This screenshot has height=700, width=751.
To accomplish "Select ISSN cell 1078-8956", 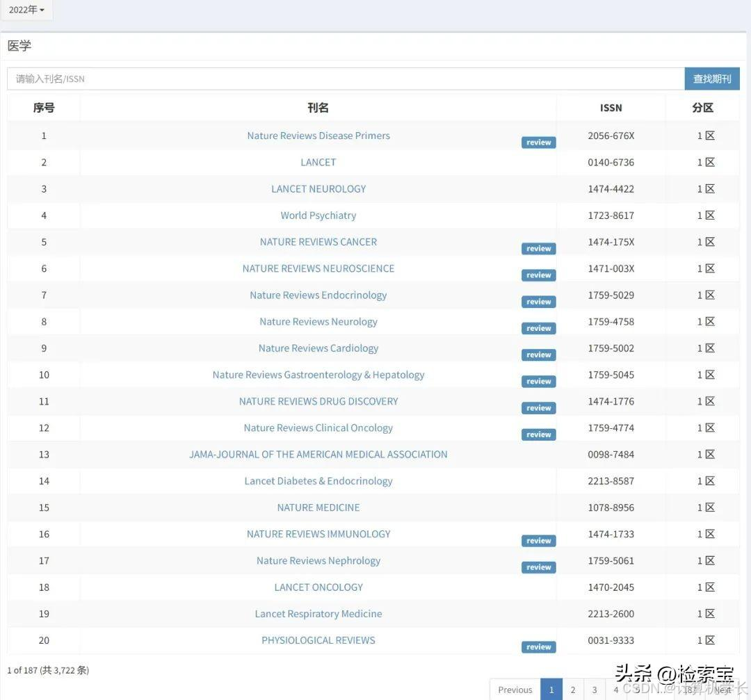I will click(611, 507).
